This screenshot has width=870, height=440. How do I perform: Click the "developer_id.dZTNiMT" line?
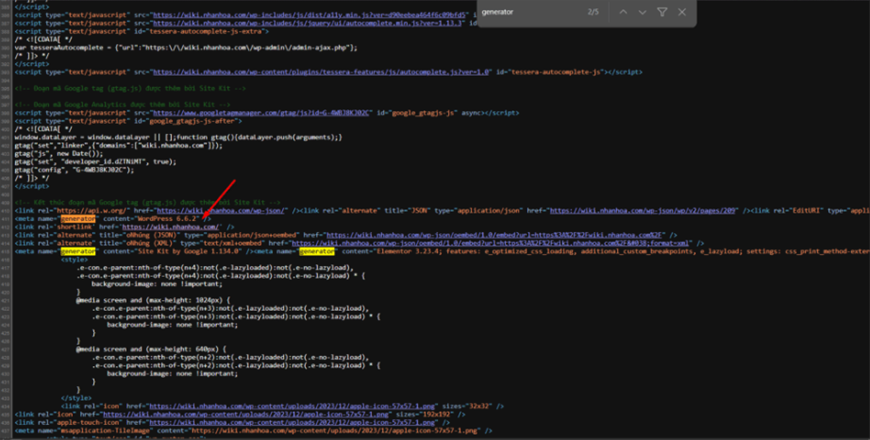pos(95,162)
